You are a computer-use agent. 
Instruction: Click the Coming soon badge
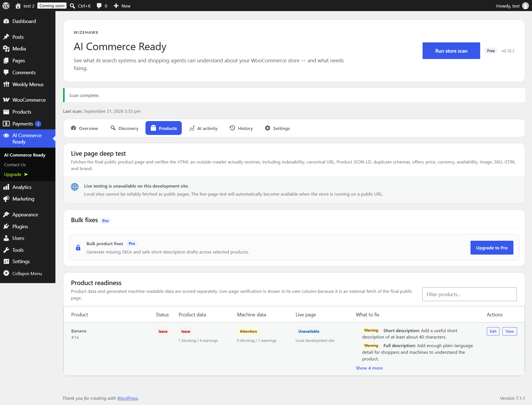coord(52,6)
